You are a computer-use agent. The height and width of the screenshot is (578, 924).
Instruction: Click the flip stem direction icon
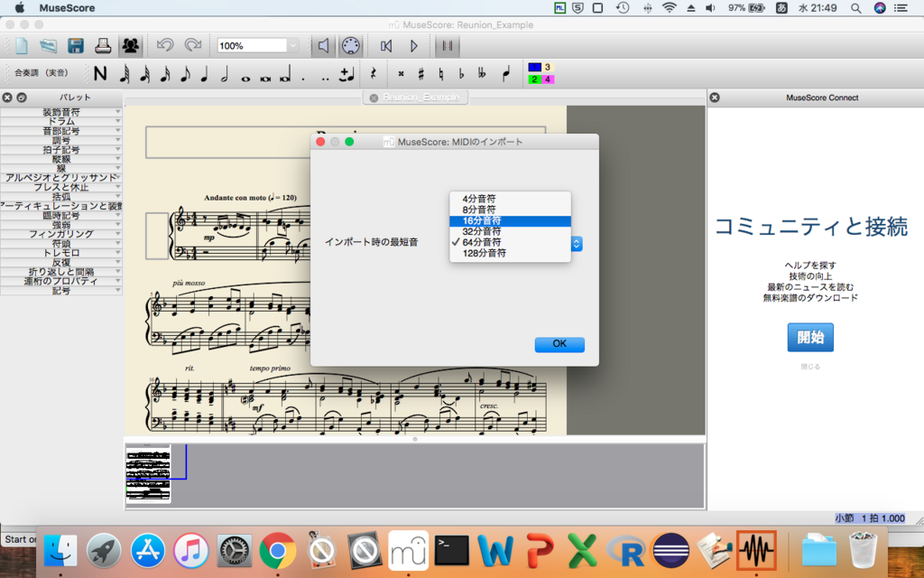[x=506, y=74]
